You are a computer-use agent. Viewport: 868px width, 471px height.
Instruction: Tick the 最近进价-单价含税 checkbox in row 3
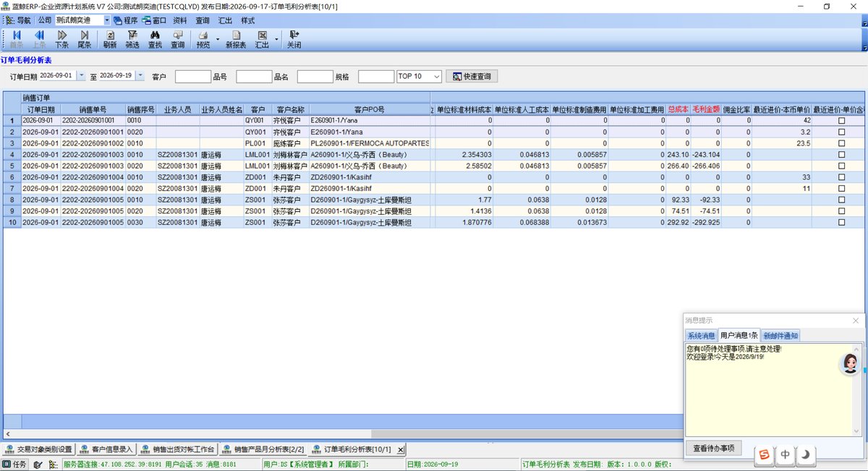tap(841, 143)
